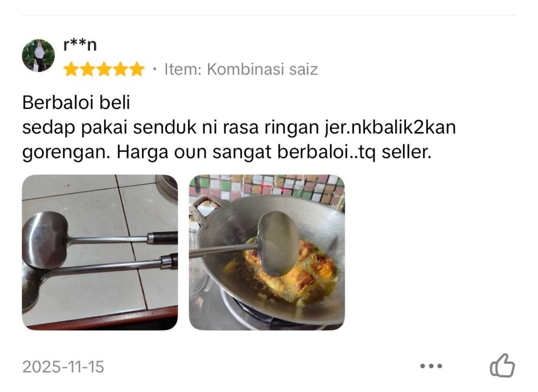
Task: Click the "Item: Kombinasi saiz" variation label
Action: 241,69
